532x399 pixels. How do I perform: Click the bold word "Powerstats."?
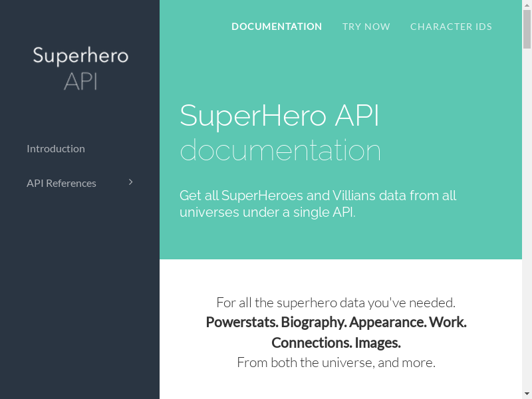pos(242,323)
